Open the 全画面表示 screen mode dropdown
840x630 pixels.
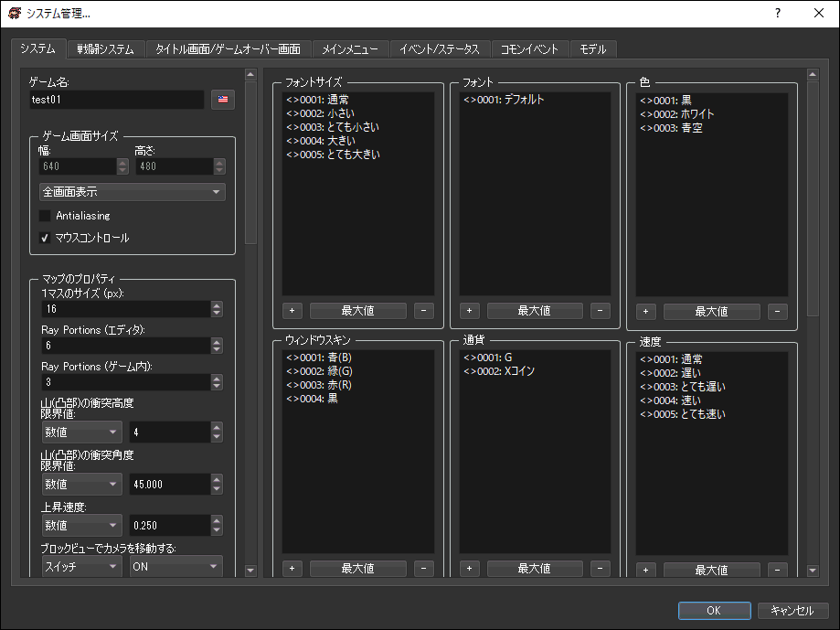click(x=133, y=192)
